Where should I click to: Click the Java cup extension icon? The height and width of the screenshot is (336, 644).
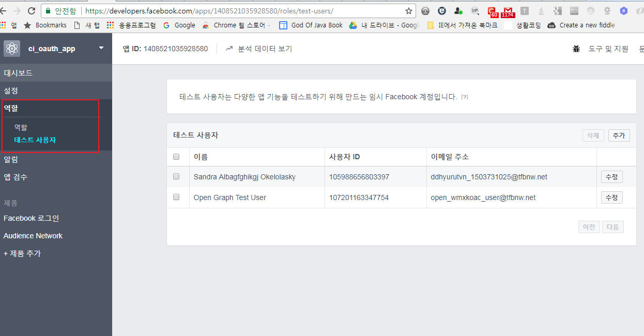pos(541,11)
